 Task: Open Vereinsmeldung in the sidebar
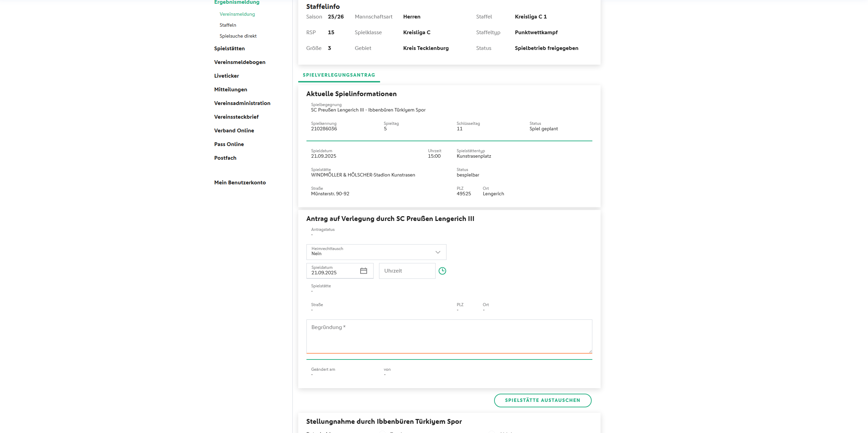point(237,14)
